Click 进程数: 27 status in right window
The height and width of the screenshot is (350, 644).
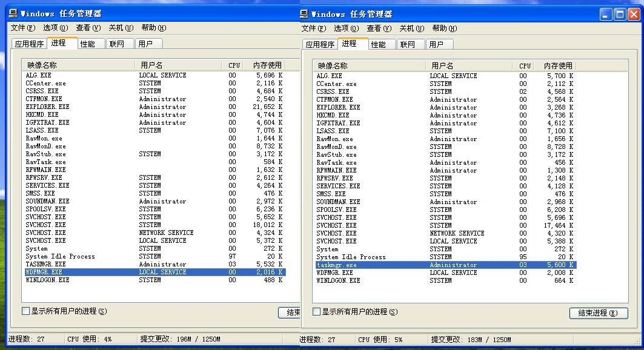[x=317, y=340]
